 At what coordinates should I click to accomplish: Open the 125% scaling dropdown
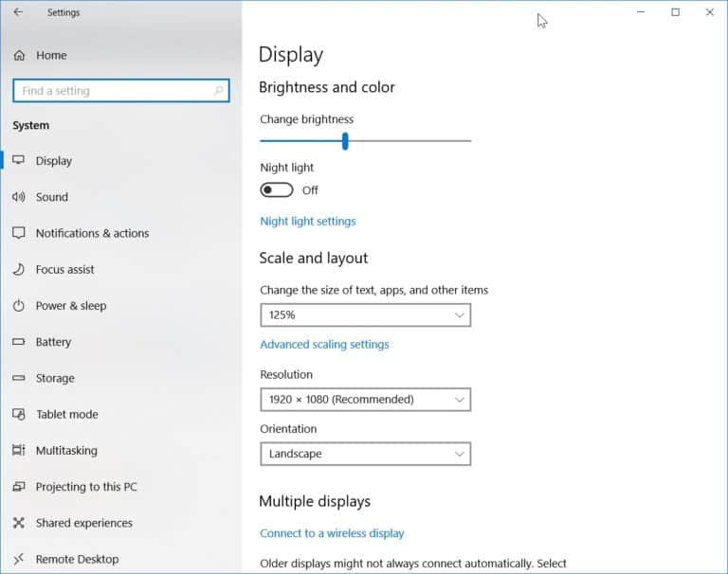[x=365, y=315]
